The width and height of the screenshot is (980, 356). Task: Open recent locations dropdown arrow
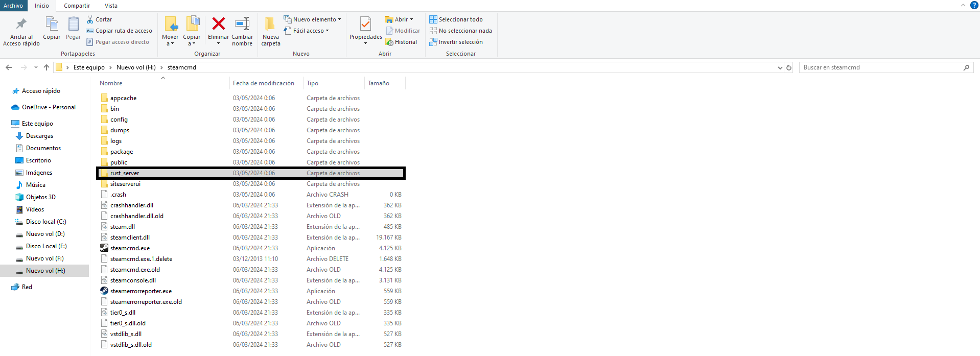pos(36,67)
